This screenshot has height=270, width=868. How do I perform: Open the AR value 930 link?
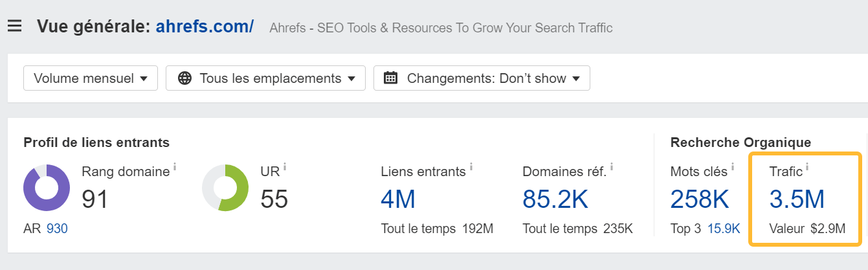(x=57, y=229)
